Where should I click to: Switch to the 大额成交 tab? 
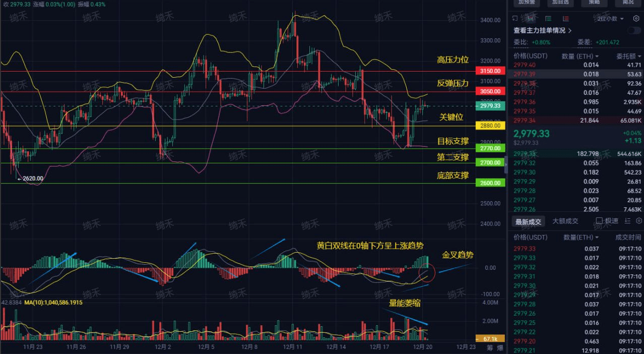click(565, 221)
